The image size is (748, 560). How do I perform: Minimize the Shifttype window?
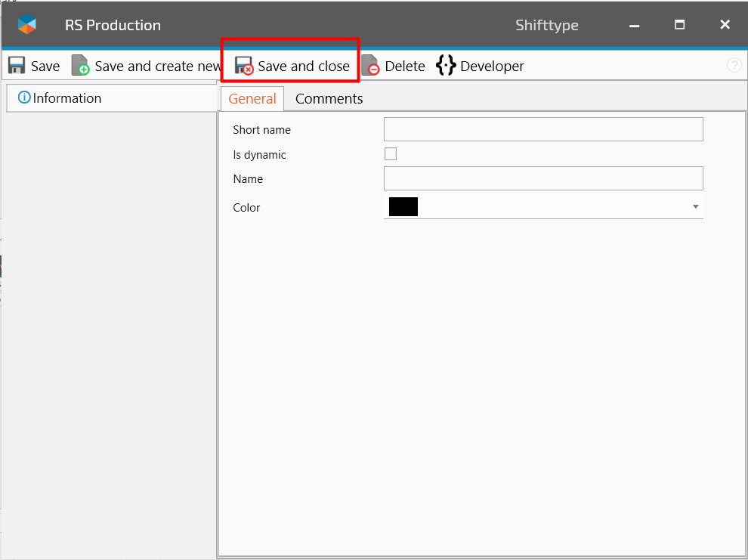coord(633,25)
